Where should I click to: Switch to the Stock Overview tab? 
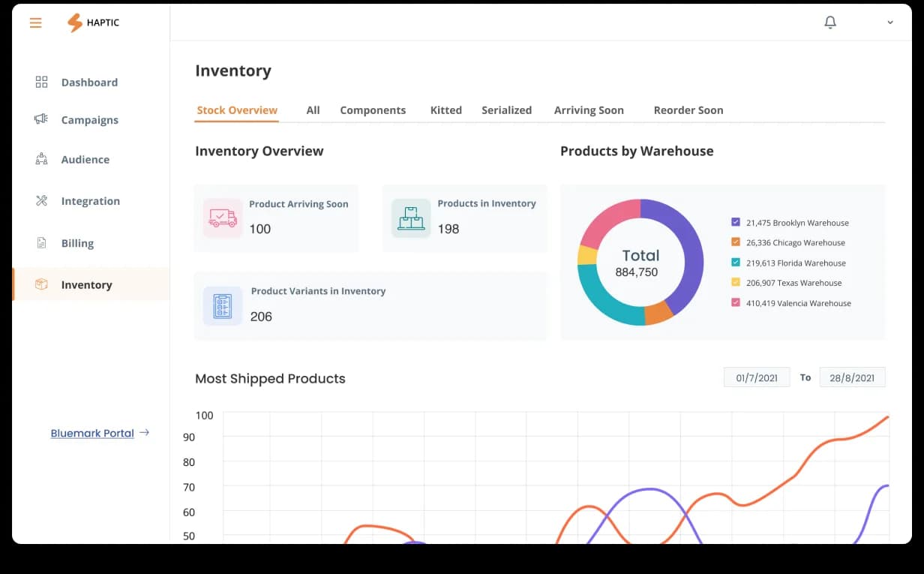click(237, 110)
